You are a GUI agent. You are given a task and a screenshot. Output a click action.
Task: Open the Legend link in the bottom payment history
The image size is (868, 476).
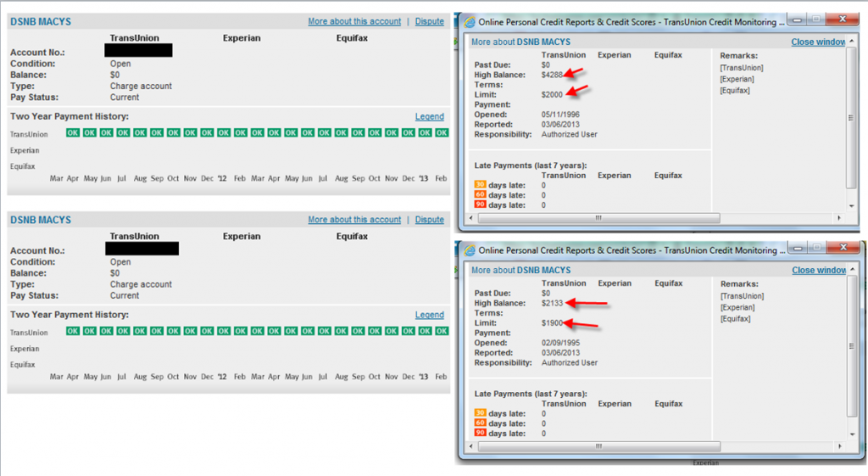(429, 315)
